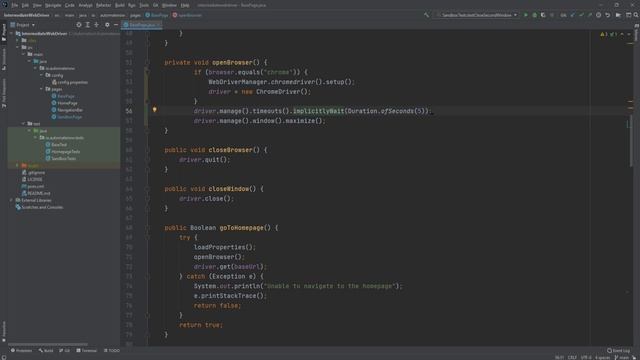Open the Navigate menu
640x360 pixels.
(53, 5)
